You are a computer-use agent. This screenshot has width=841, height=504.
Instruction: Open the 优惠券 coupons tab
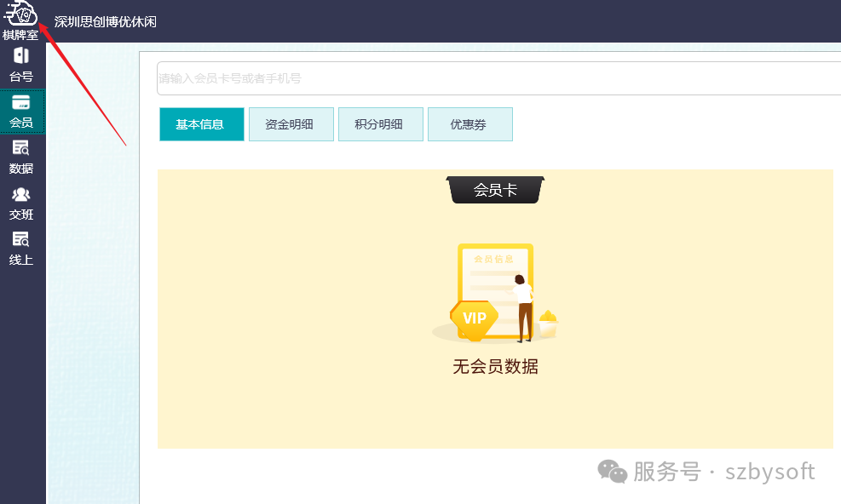coord(469,123)
